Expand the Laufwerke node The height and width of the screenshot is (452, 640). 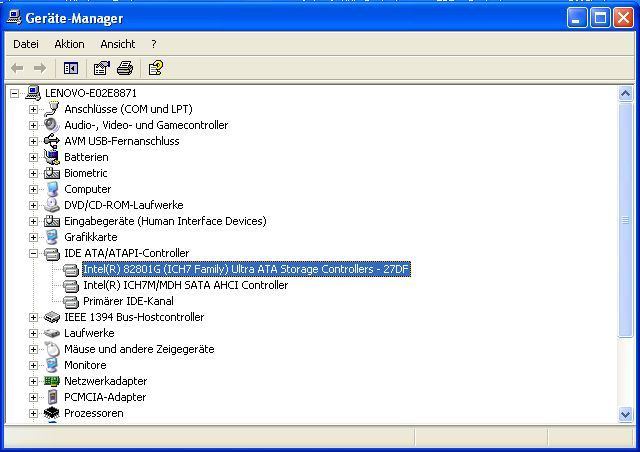[x=33, y=333]
